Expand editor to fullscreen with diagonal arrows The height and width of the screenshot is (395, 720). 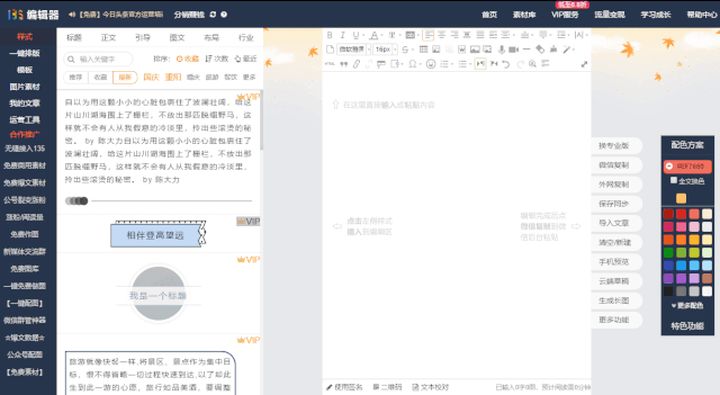click(584, 64)
